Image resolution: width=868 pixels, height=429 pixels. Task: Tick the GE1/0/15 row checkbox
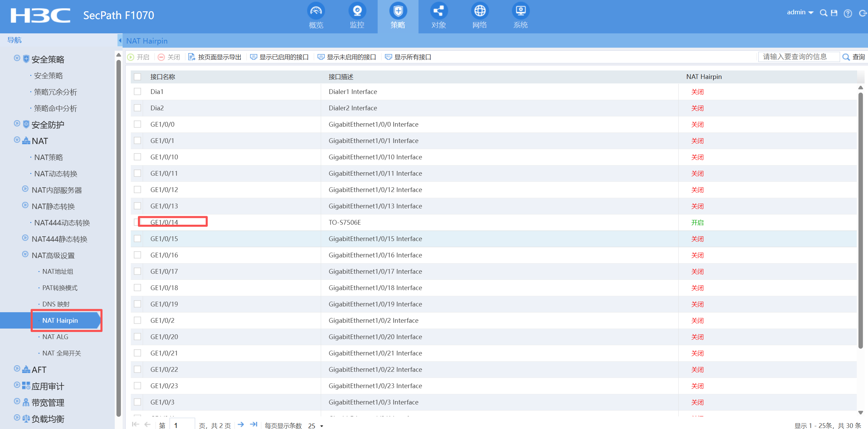coord(137,239)
